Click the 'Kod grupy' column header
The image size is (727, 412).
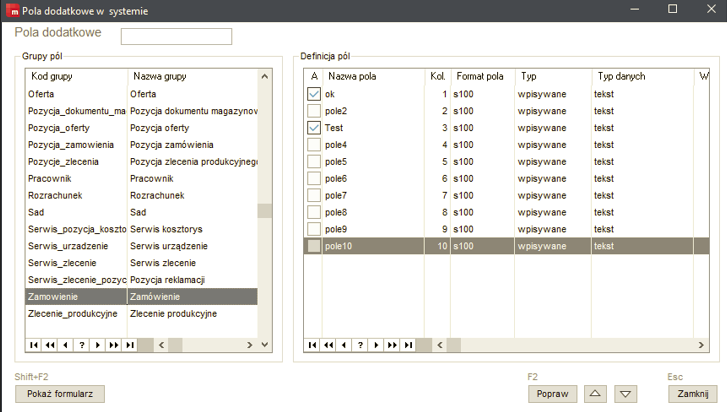click(76, 76)
